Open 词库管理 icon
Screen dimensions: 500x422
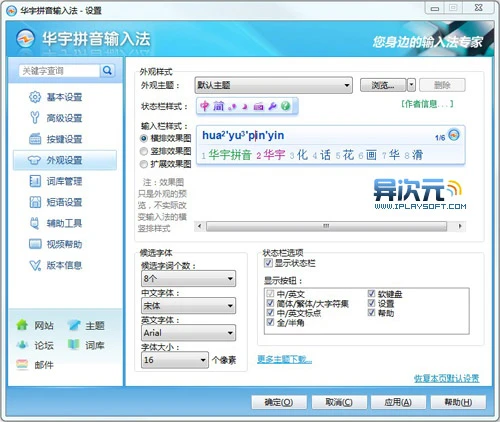(35, 181)
